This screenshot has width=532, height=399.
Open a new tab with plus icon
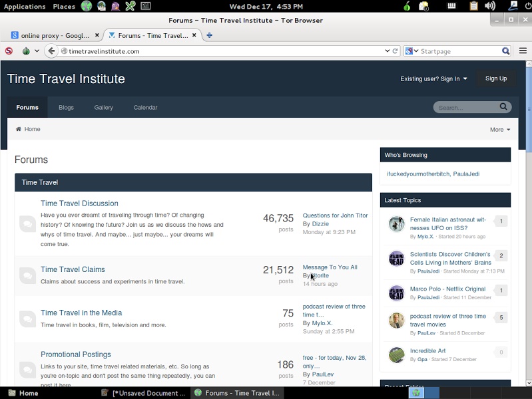tap(209, 35)
